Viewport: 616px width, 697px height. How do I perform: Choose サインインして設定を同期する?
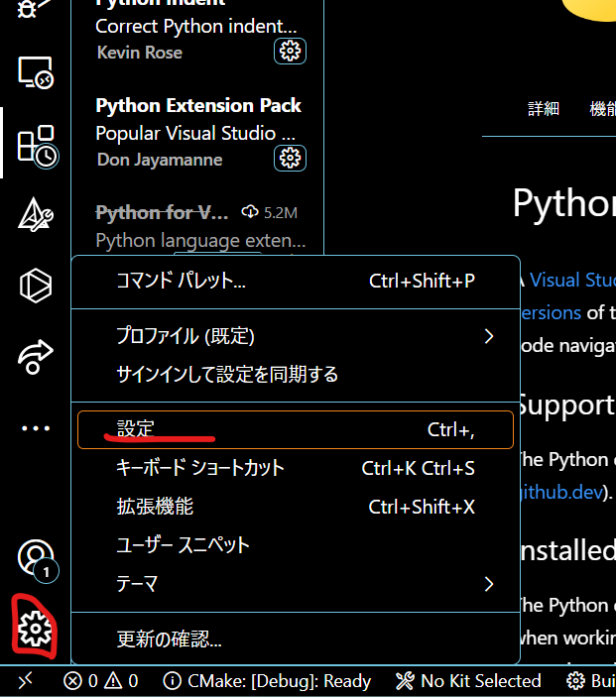[x=296, y=375]
